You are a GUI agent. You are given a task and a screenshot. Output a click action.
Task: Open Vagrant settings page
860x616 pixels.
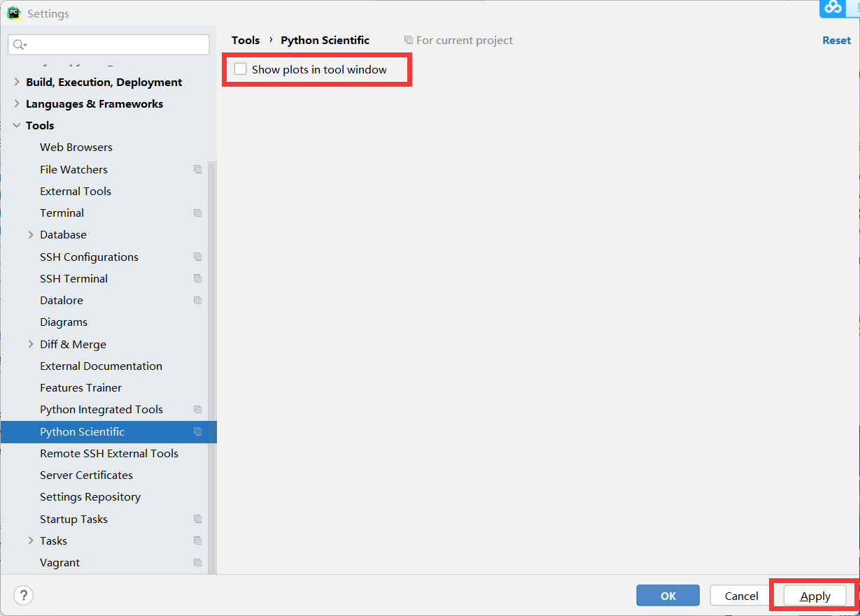pos(59,563)
